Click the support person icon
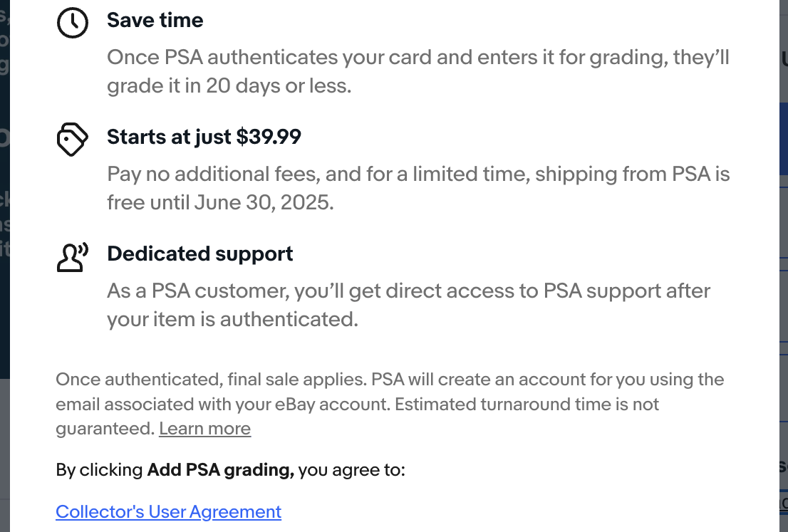This screenshot has height=532, width=788. [72, 257]
